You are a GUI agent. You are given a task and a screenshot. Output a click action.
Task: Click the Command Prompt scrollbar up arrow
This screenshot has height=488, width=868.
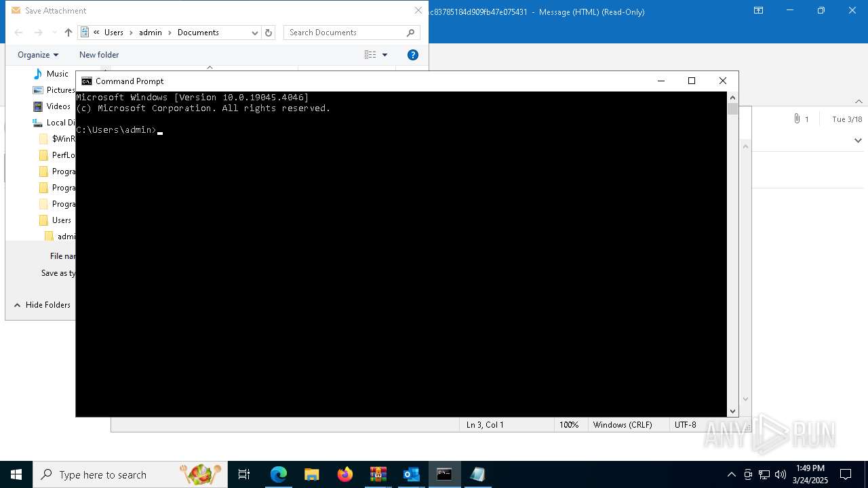point(732,98)
